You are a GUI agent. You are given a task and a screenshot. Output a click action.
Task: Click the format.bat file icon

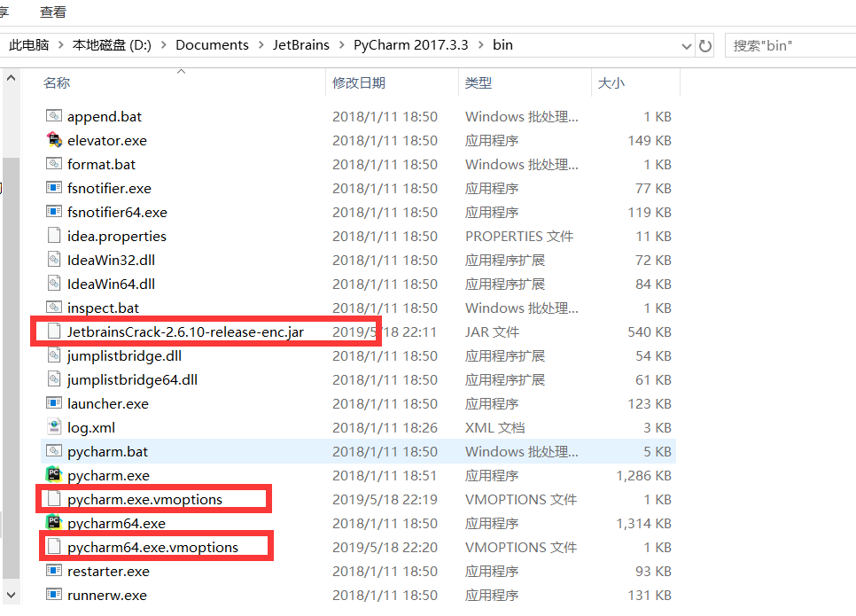coord(53,164)
